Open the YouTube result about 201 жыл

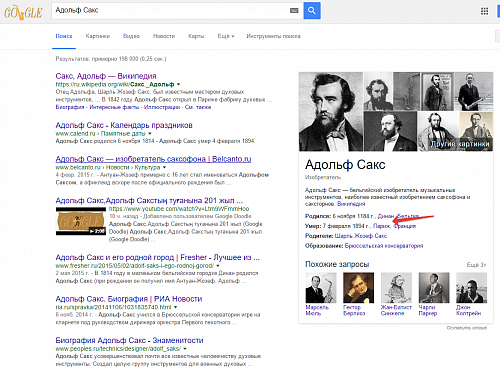tap(149, 201)
